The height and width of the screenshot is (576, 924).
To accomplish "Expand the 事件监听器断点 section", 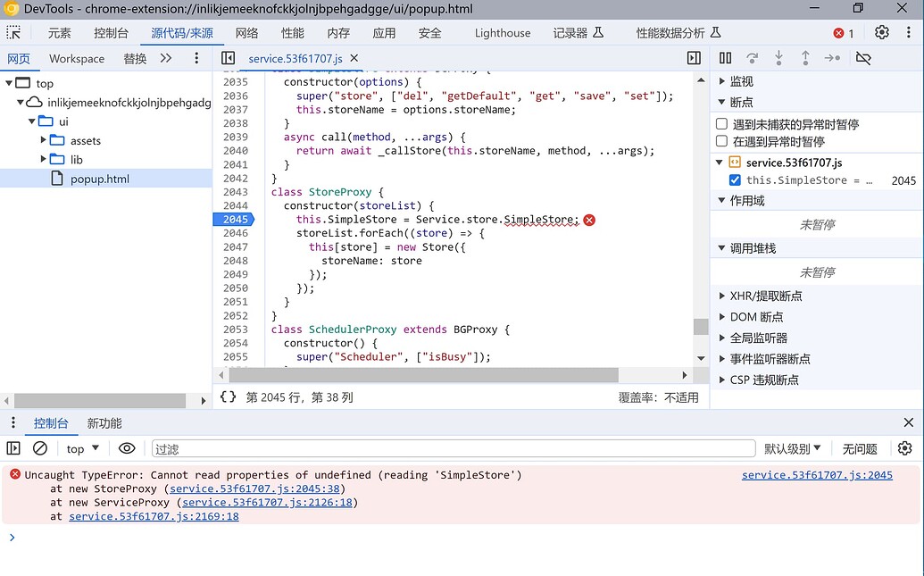I will [721, 358].
